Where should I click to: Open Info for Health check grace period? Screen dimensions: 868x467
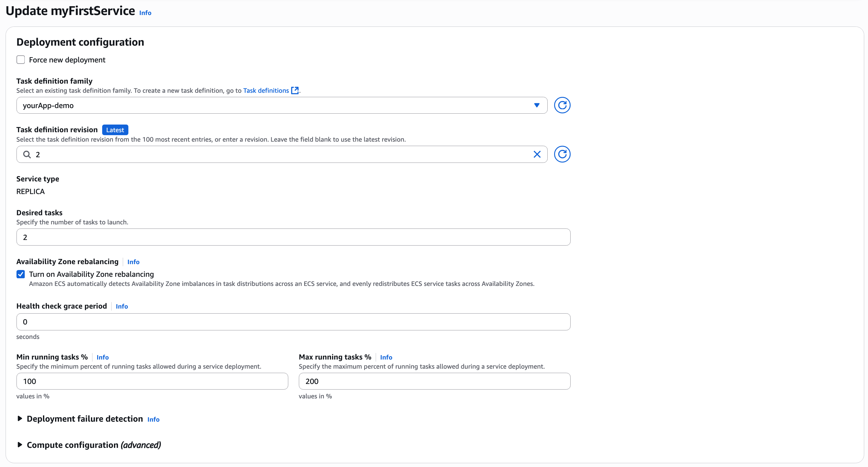[x=122, y=306]
